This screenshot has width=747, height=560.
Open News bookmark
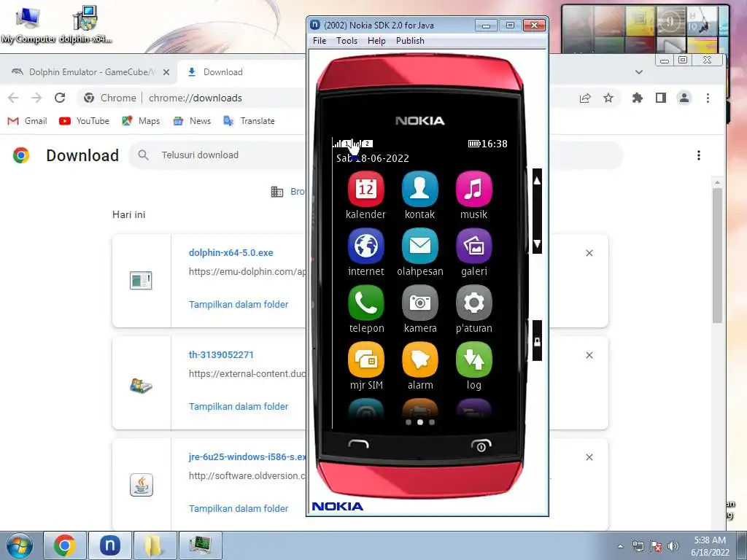pyautogui.click(x=192, y=121)
